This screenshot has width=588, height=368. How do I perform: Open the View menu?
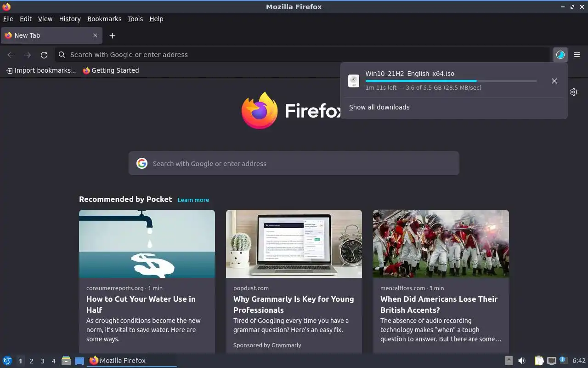[45, 19]
